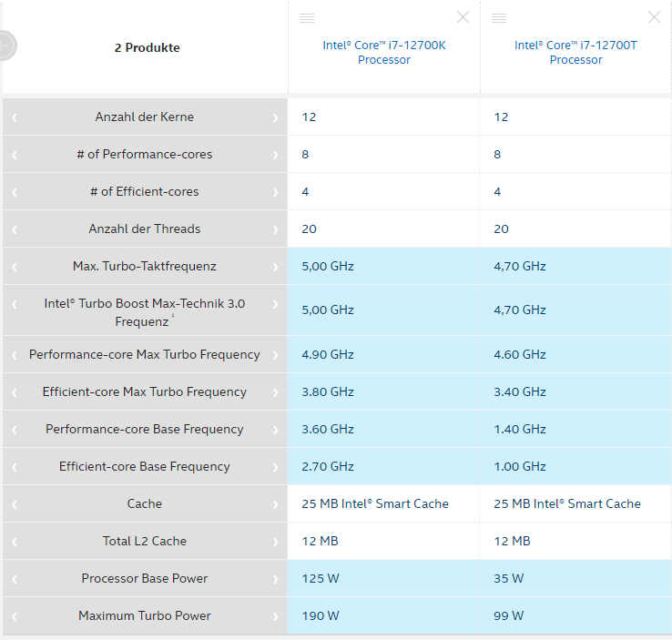672x640 pixels.
Task: Click the 99 W value
Action: [x=508, y=615]
